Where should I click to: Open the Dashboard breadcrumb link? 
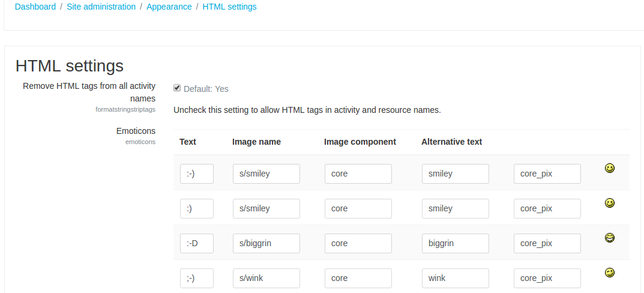tap(35, 7)
